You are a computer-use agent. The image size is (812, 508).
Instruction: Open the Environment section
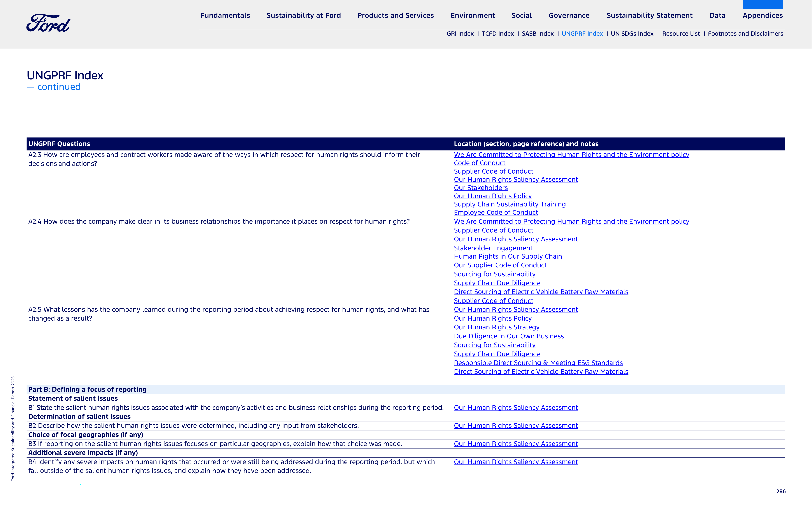point(473,15)
